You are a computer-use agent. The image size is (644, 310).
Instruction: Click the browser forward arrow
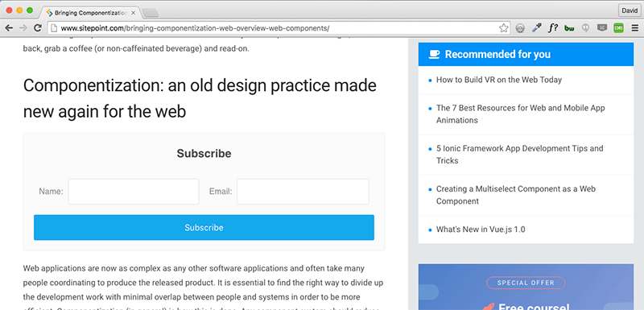(x=23, y=28)
